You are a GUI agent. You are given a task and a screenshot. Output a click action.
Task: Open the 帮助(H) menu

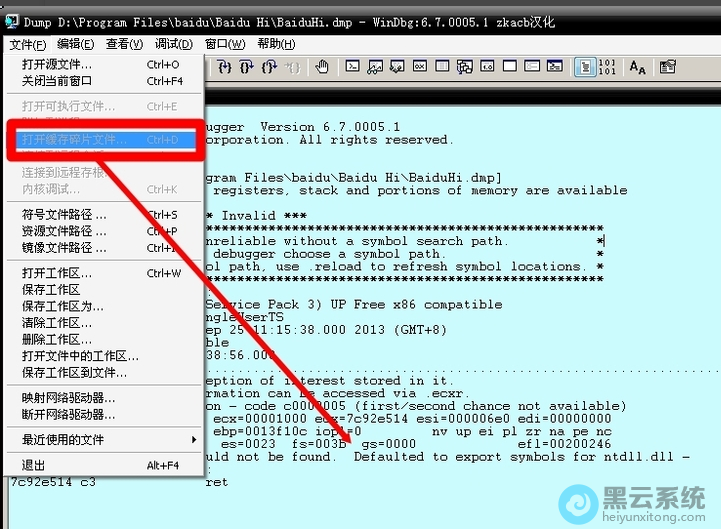[x=276, y=44]
